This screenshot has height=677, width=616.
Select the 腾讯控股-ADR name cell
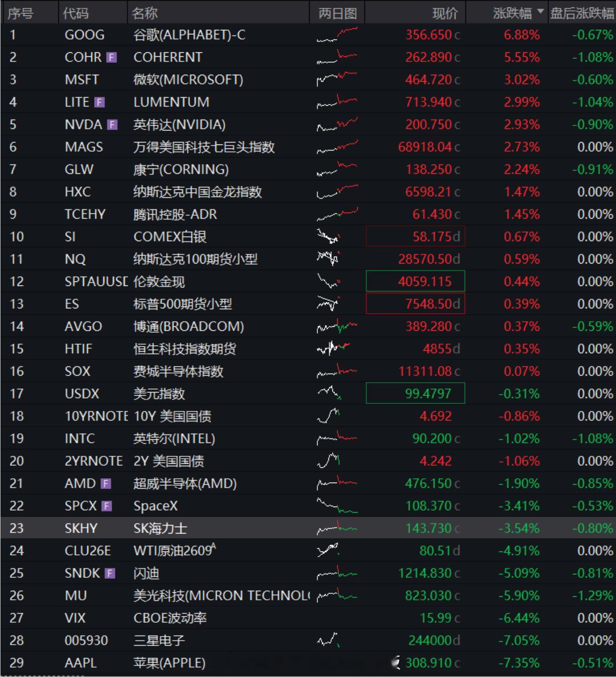tap(175, 214)
